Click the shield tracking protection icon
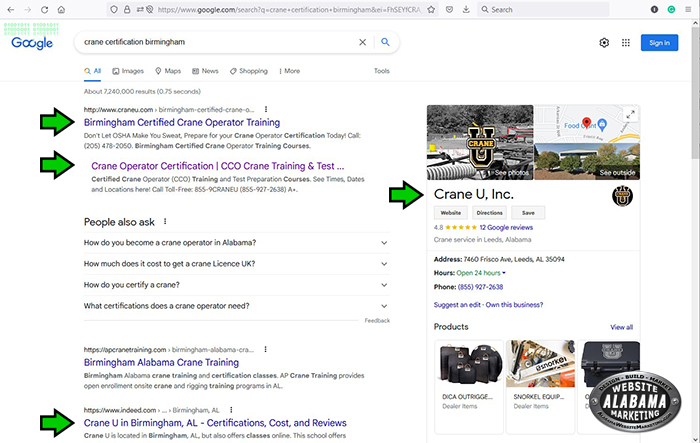This screenshot has width=700, height=443. 114,9
